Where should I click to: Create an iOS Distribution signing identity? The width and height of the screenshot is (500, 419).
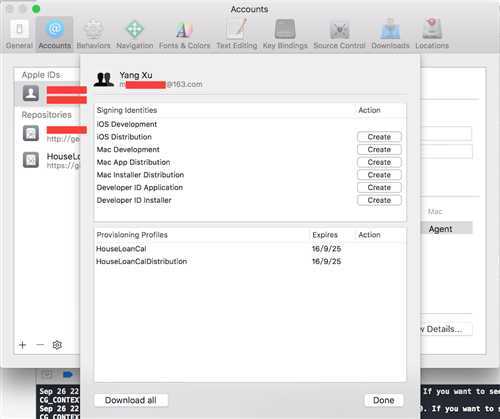tap(379, 137)
